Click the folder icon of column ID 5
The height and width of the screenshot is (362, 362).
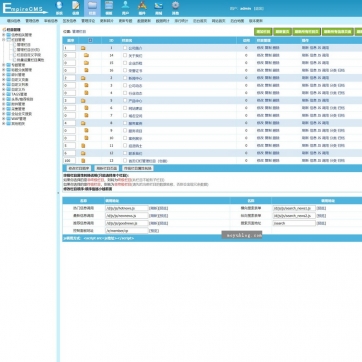(x=83, y=100)
